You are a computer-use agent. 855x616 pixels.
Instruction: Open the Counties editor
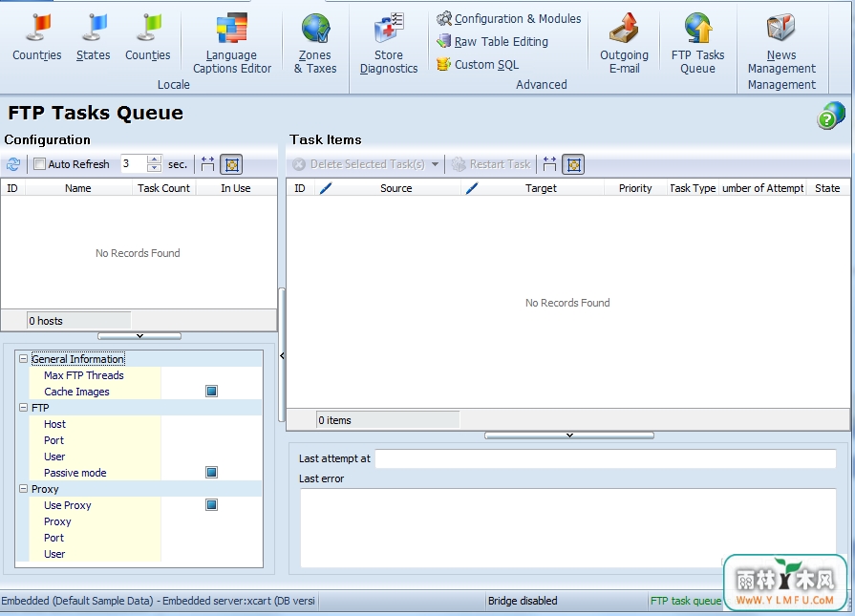148,37
